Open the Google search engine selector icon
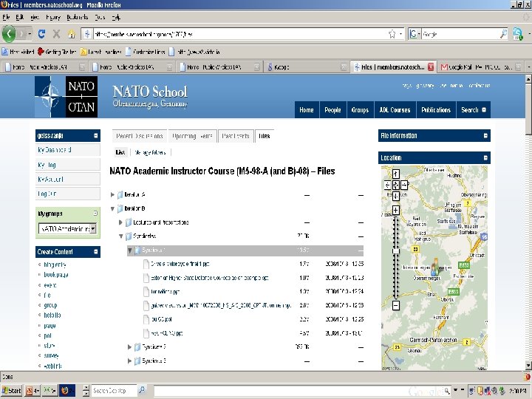The image size is (532, 399). pos(413,34)
